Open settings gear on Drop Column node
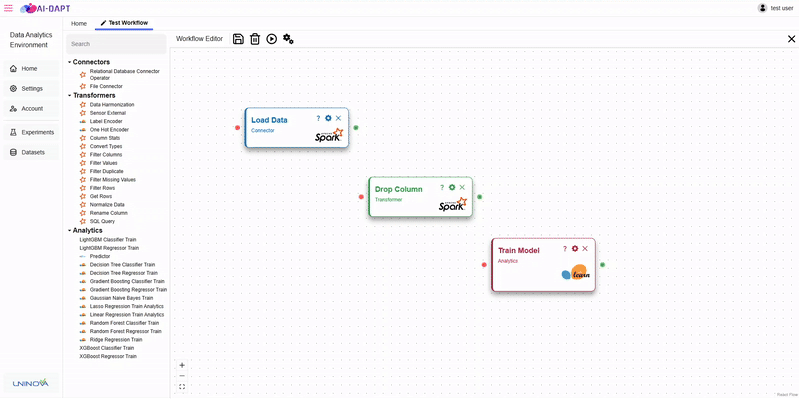 pyautogui.click(x=452, y=188)
